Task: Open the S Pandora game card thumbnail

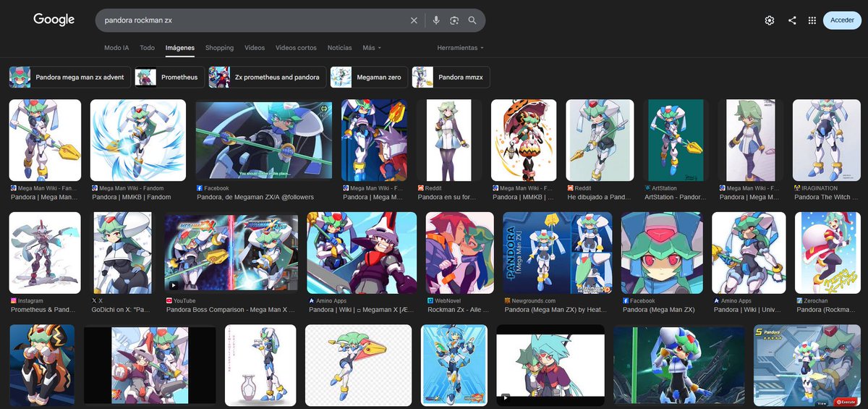Action: click(x=807, y=366)
